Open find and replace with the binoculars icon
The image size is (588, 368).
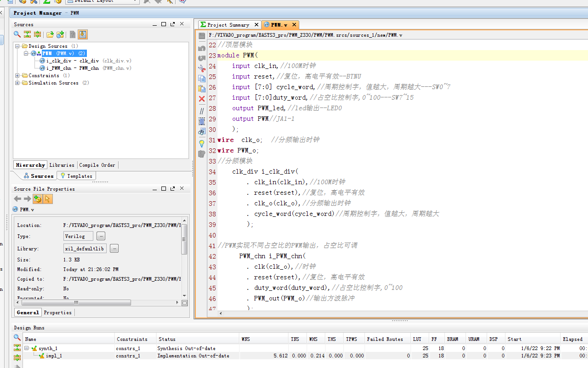point(201,131)
